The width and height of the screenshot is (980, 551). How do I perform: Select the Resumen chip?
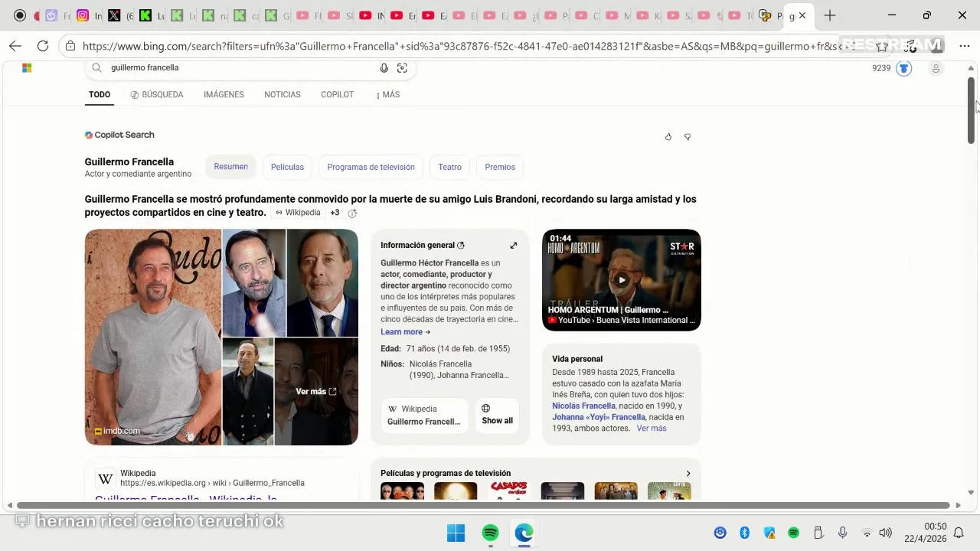pos(230,167)
